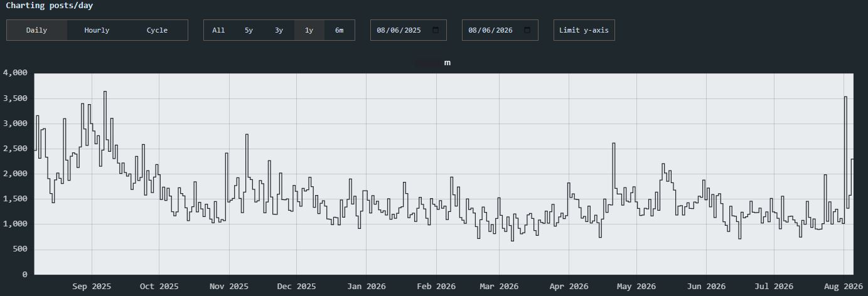Image resolution: width=868 pixels, height=296 pixels.
Task: Select the 1y time range
Action: (x=309, y=30)
